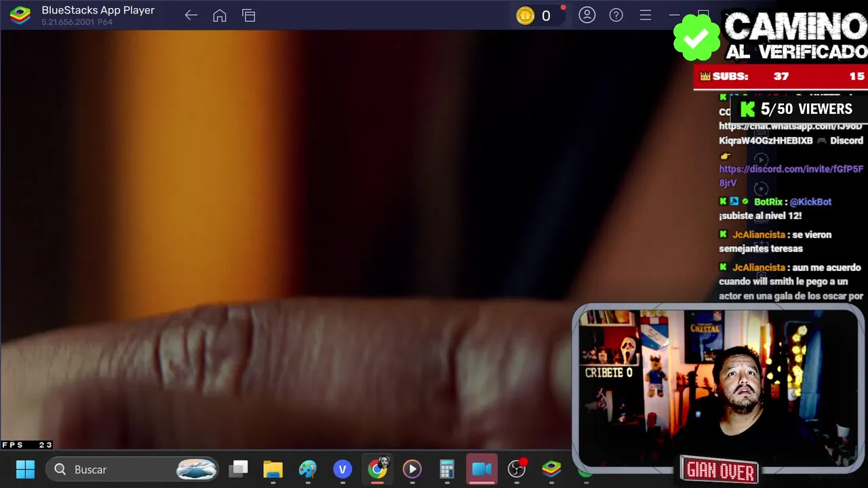
Task: Open the BlueStacks home screen
Action: coord(220,16)
